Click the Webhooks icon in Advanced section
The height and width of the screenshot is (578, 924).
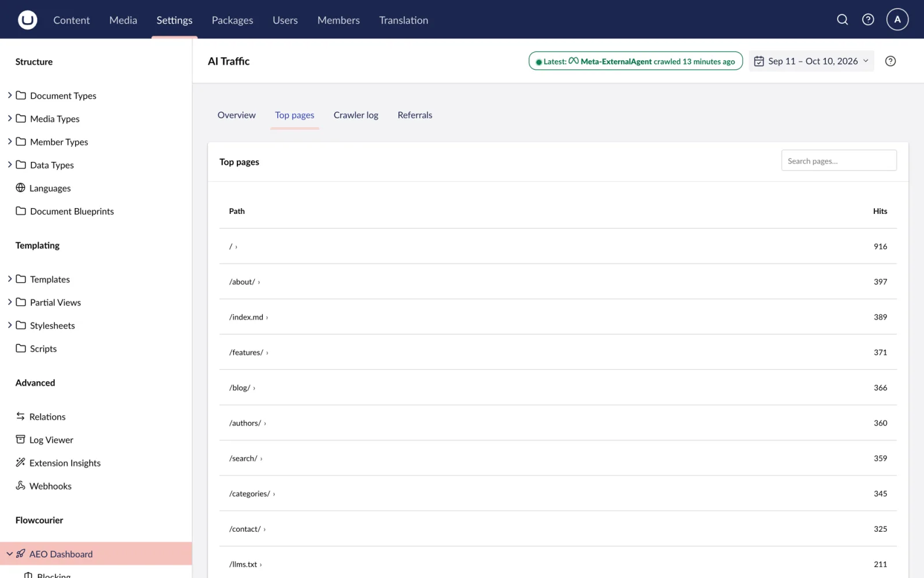tap(21, 486)
